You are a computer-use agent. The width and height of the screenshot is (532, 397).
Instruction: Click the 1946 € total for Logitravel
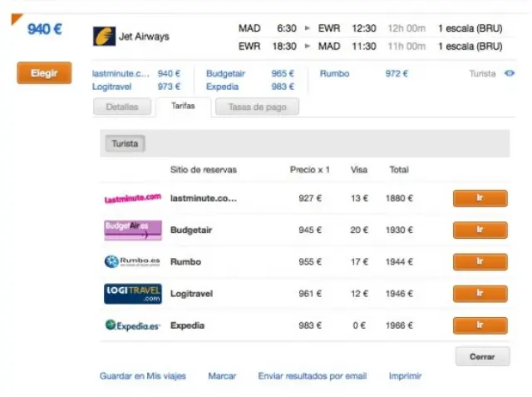(x=399, y=294)
